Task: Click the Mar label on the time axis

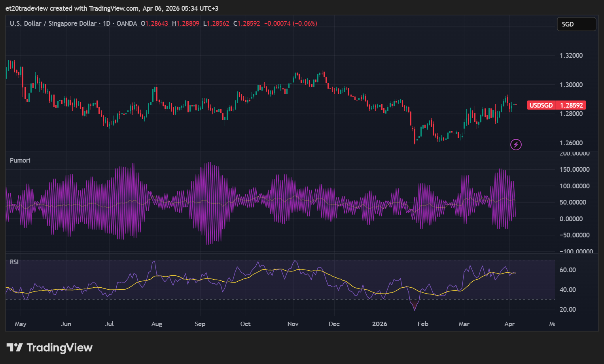Action: (464, 324)
